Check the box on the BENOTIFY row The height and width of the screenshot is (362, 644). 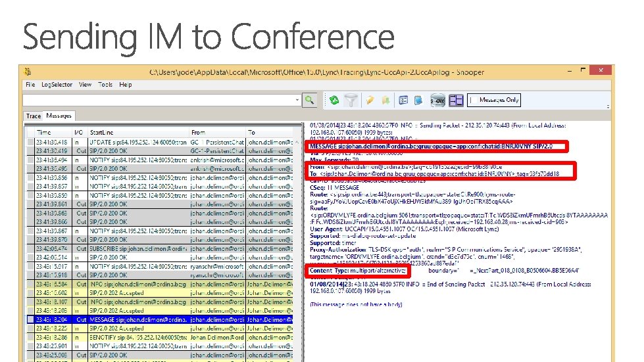pyautogui.click(x=30, y=338)
